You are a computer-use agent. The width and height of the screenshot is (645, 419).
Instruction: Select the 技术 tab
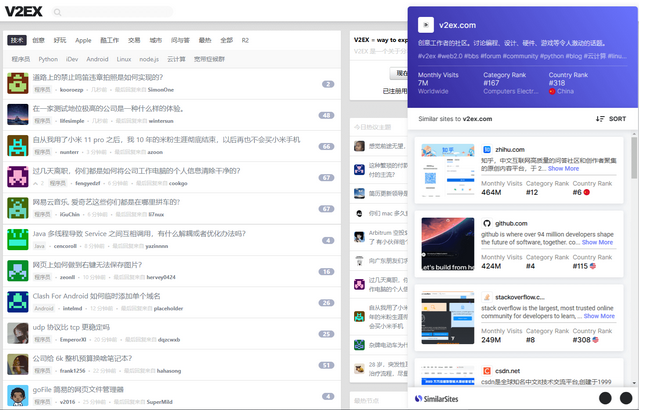(17, 40)
